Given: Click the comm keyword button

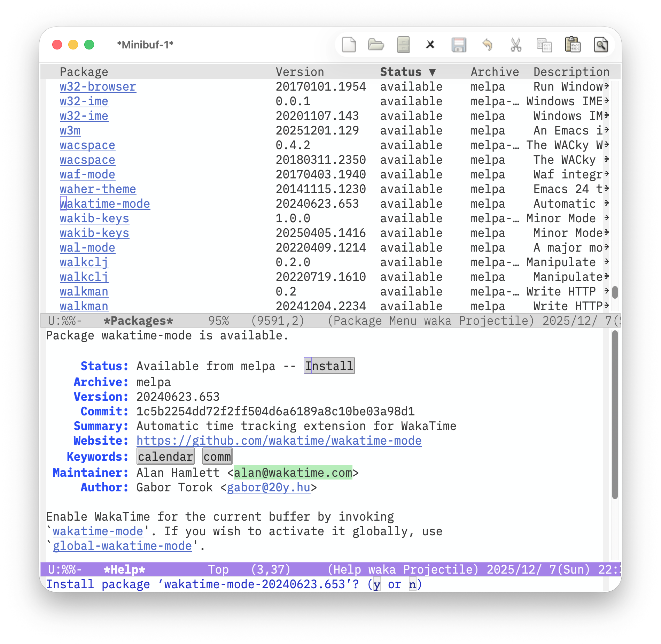Looking at the screenshot, I should 217,457.
